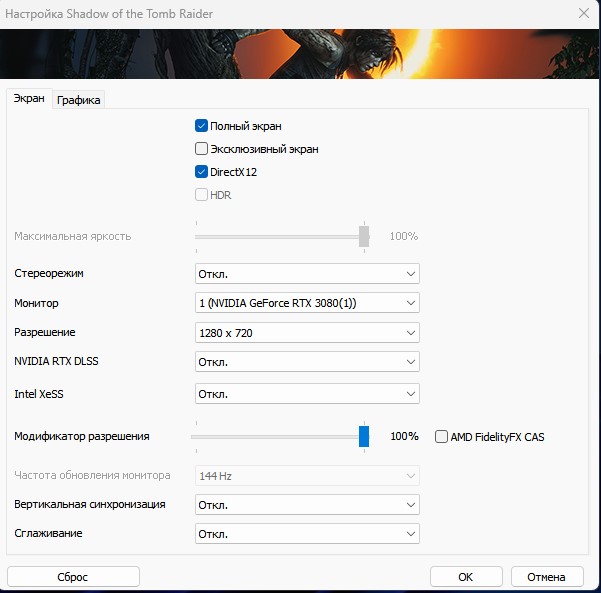Click the Shadow of the Tomb Raider banner image

300,53
